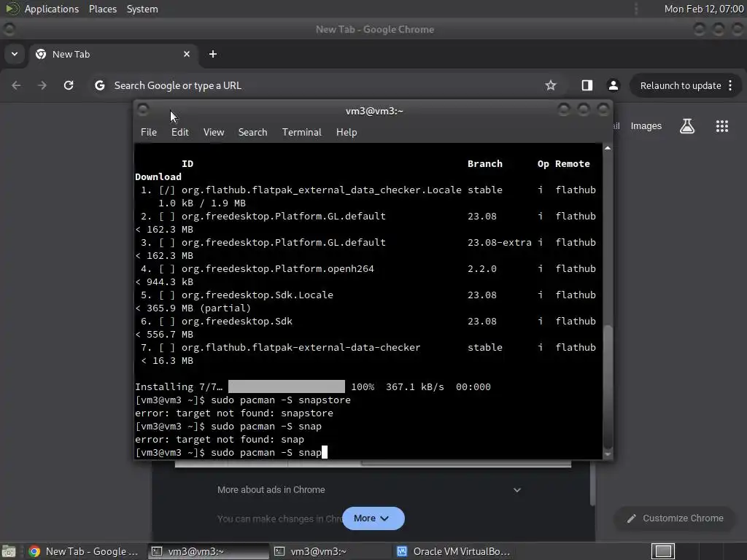Open Images link on Google page

[x=646, y=126]
